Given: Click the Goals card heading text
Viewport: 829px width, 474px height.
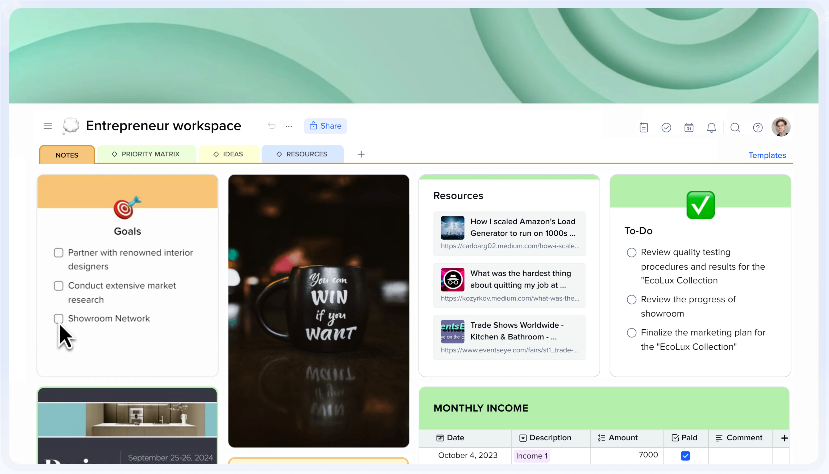Looking at the screenshot, I should (127, 231).
